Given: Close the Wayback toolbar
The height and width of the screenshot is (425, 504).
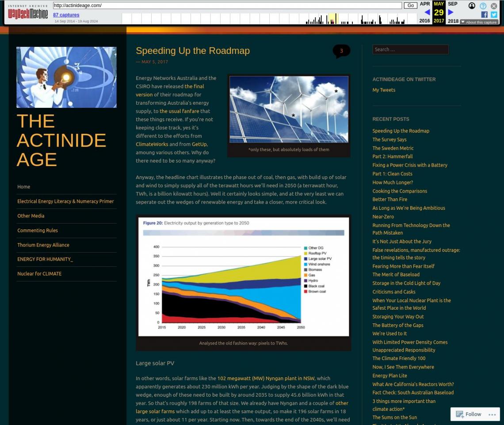Looking at the screenshot, I should click(494, 6).
